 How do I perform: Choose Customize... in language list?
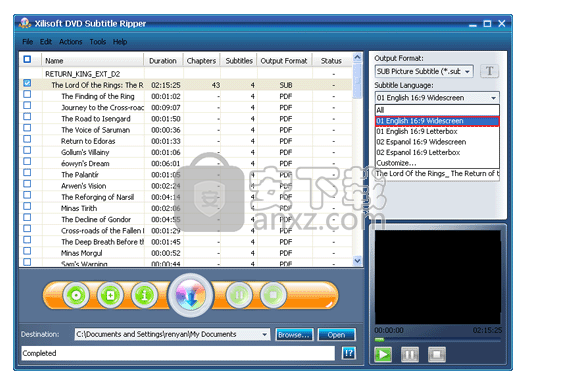point(437,163)
